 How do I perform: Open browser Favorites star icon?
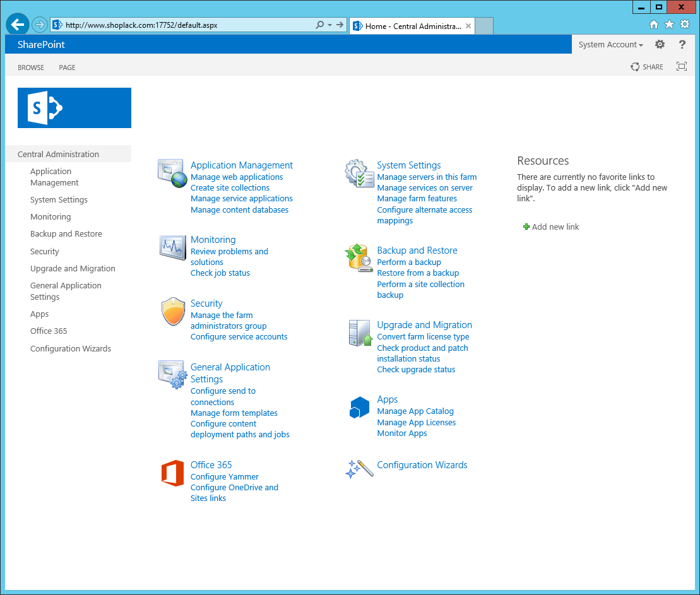click(669, 25)
